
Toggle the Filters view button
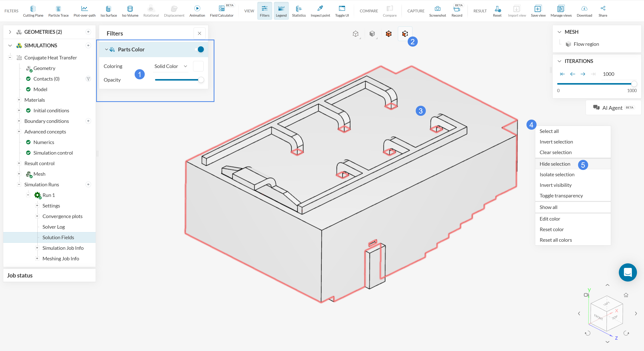[264, 11]
